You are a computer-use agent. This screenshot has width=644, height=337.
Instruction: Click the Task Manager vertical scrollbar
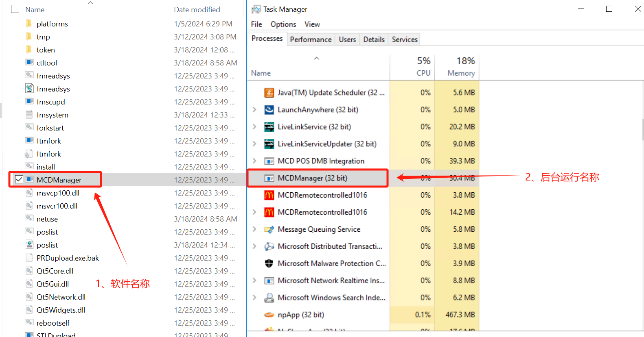click(642, 130)
